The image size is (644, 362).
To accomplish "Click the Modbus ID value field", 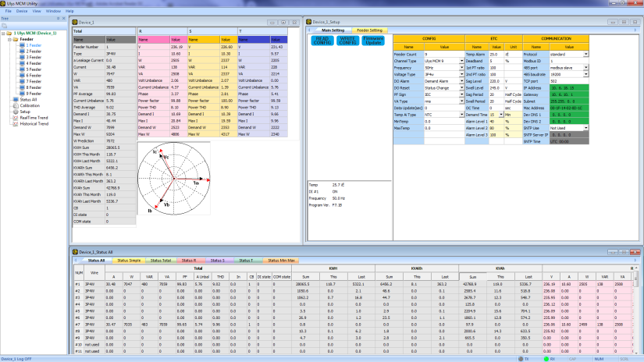I will [x=569, y=61].
